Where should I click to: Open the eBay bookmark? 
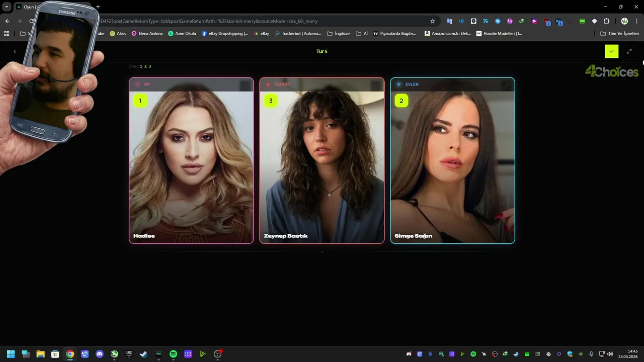261,33
